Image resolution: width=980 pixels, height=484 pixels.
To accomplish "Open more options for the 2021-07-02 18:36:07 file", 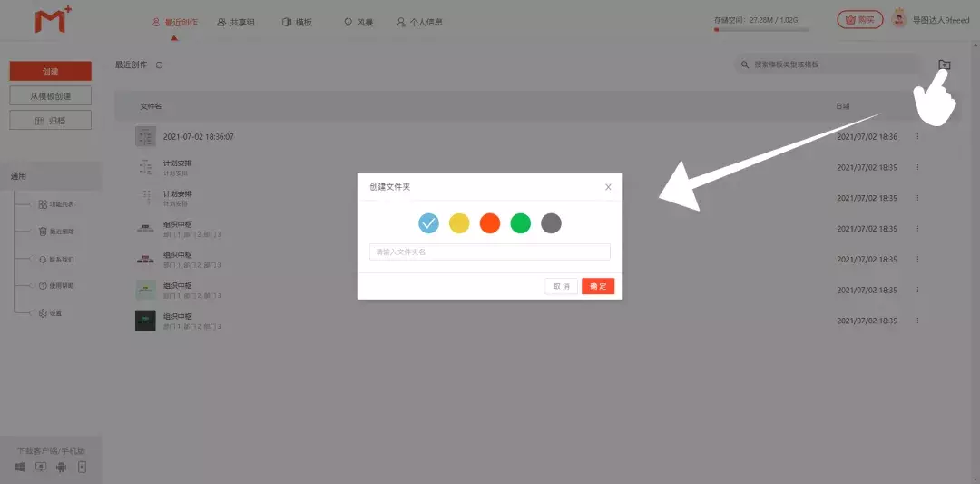I will coord(917,137).
